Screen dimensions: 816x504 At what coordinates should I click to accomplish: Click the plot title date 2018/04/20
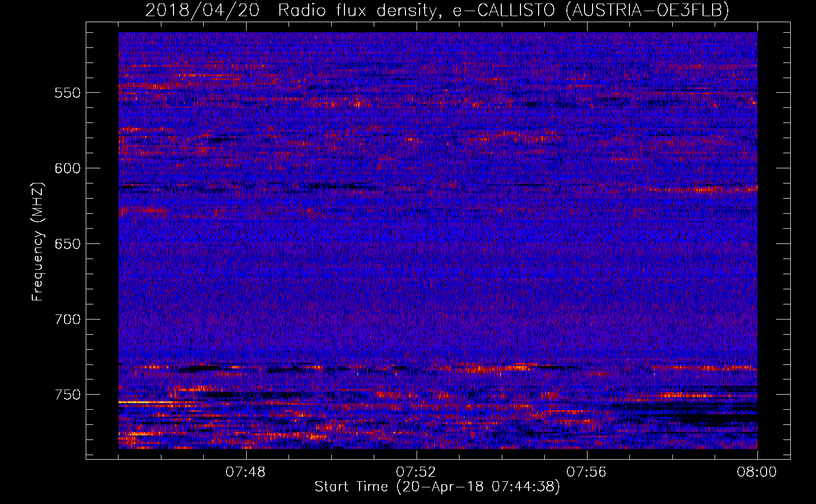(x=202, y=10)
